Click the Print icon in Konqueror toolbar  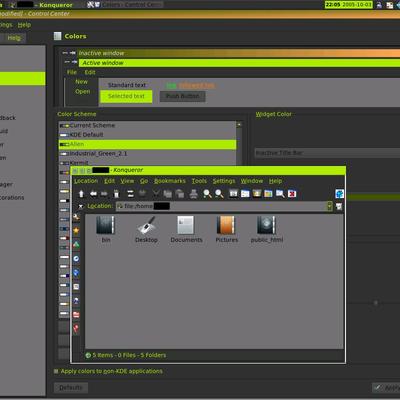click(x=194, y=194)
